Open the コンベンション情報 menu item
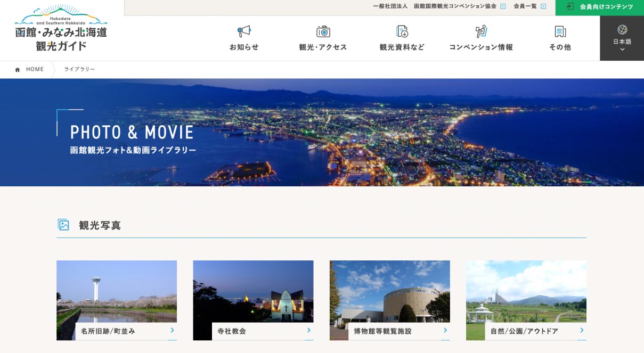The width and height of the screenshot is (644, 353). (x=481, y=47)
